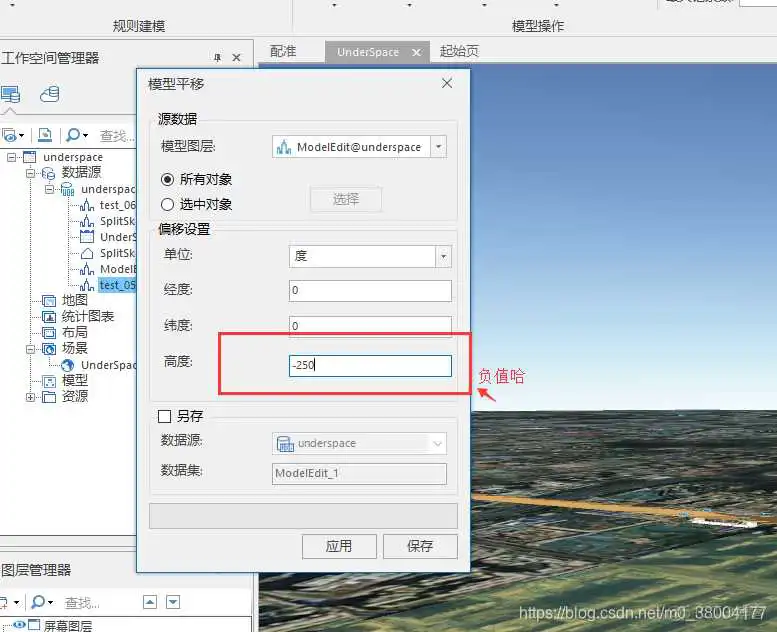Pin the workspace manager panel
The image size is (777, 632).
218,58
